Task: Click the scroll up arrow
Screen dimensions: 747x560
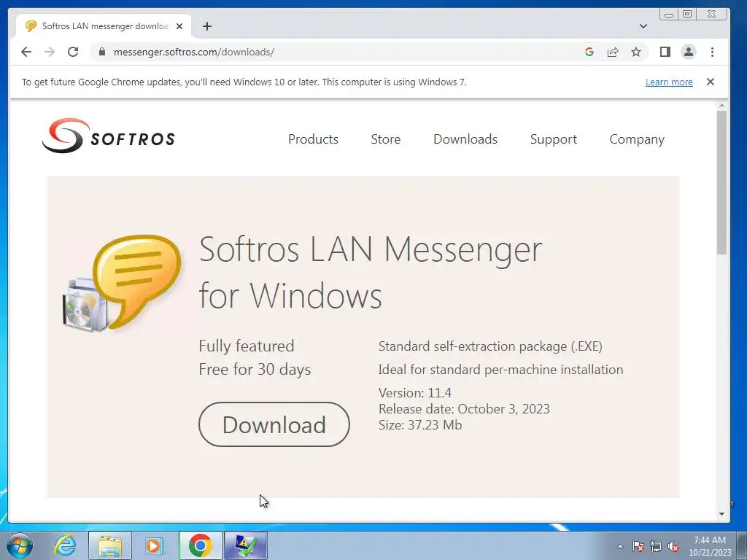Action: pyautogui.click(x=721, y=105)
